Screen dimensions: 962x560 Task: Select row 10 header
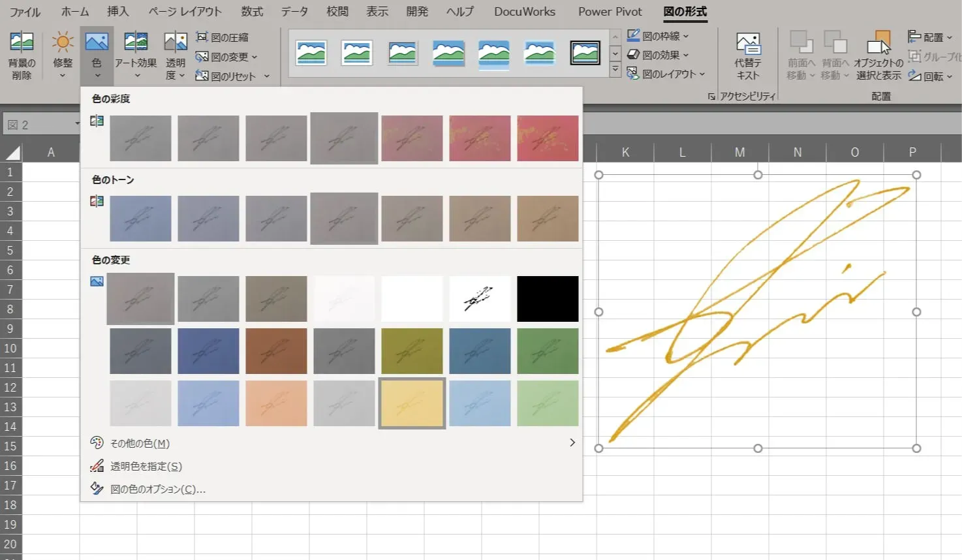(x=10, y=348)
